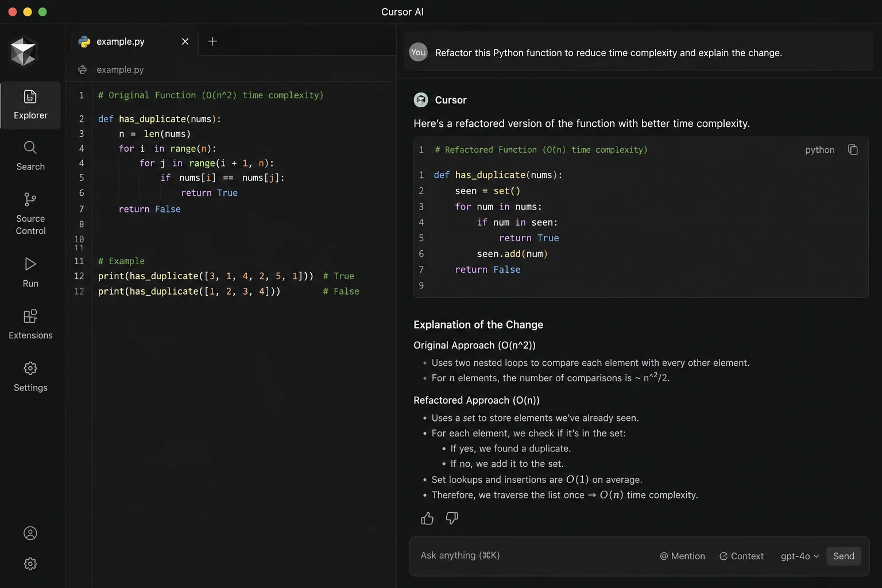Viewport: 882px width, 588px height.
Task: Copy the refactored code snippet
Action: (x=853, y=149)
